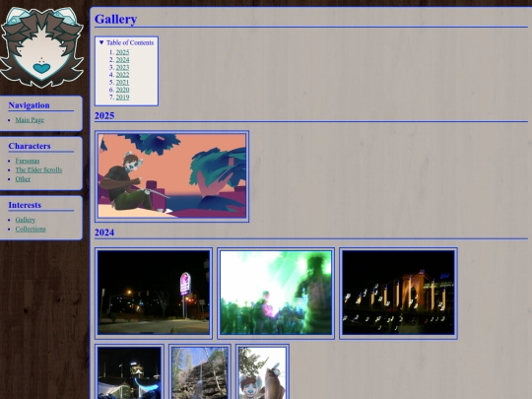
Task: Jump to 2023 in table of contents
Action: click(x=122, y=67)
